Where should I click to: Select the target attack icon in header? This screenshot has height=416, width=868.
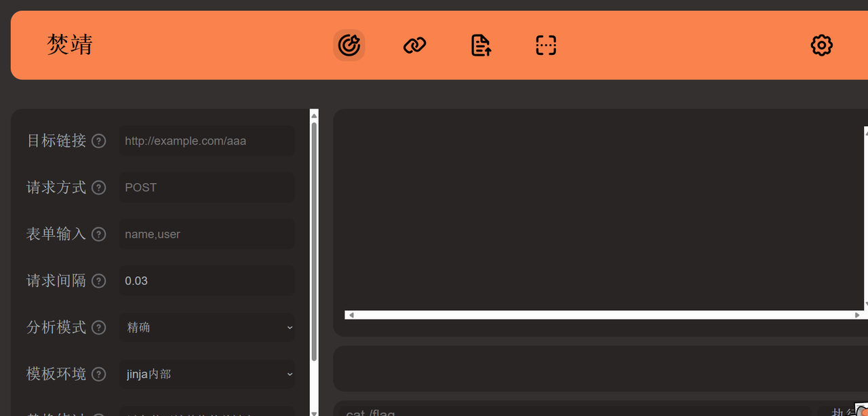(349, 45)
